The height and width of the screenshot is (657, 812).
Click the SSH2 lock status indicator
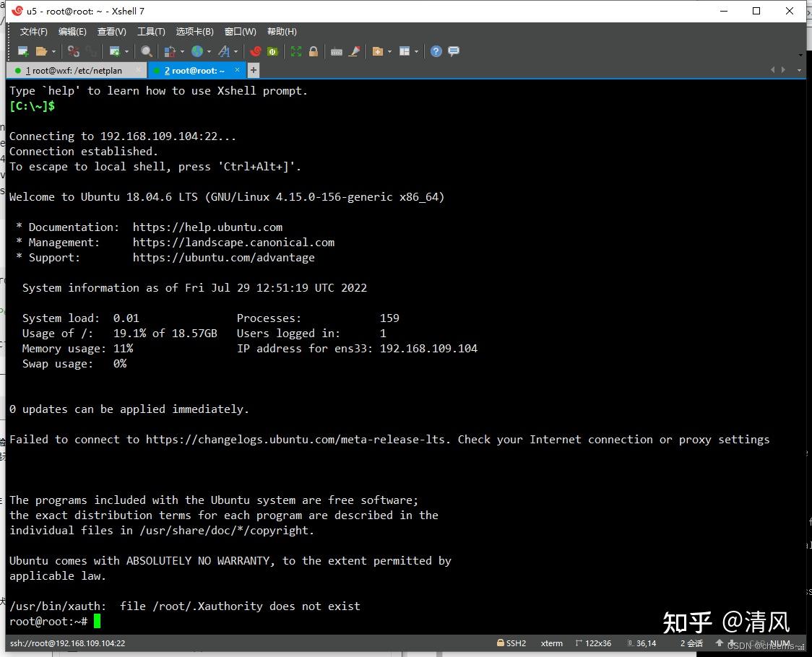tap(511, 643)
